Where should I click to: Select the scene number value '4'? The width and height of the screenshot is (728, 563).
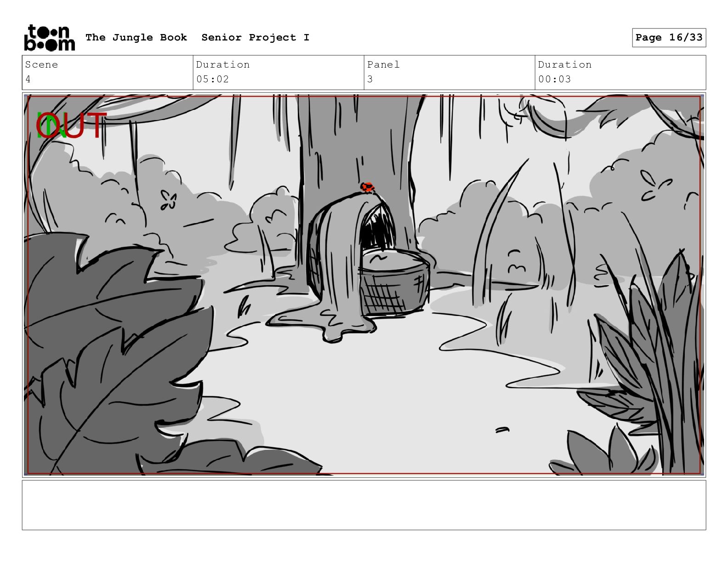[28, 79]
